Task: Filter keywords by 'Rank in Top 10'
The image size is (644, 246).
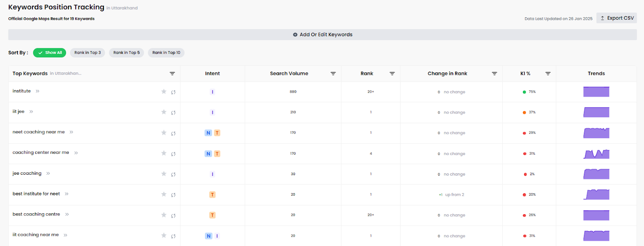Action: coord(166,53)
